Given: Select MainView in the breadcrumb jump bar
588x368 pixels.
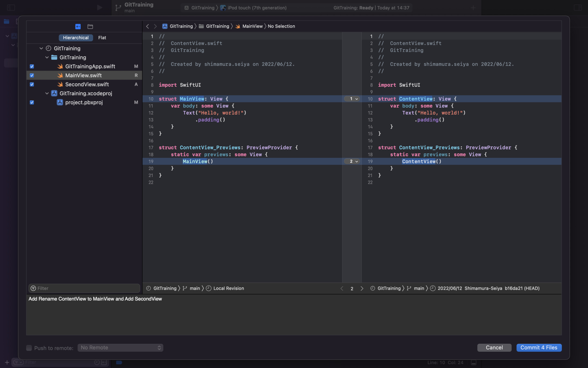Looking at the screenshot, I should [x=252, y=26].
